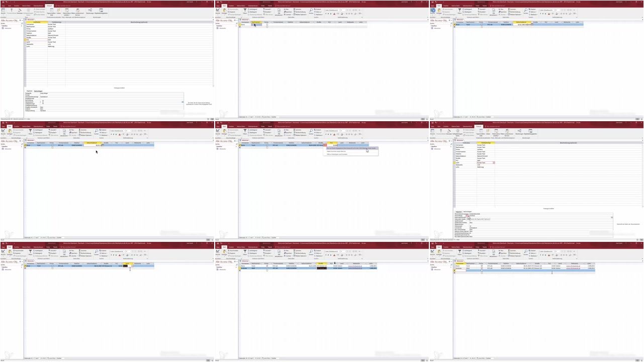This screenshot has width=644, height=362.
Task: Click Indizes icon in top-left screenshot
Action: tap(59, 12)
